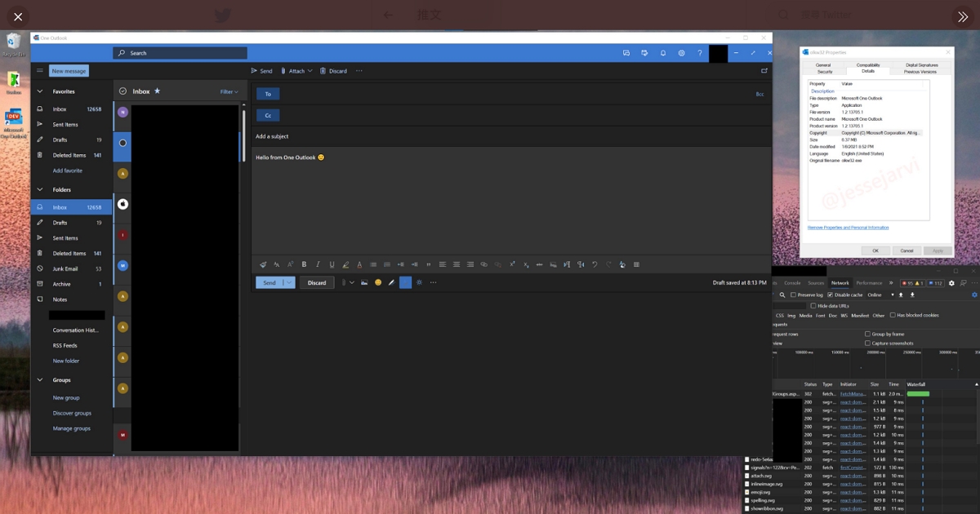Click the Bold formatting icon
This screenshot has height=514, width=980.
point(304,264)
